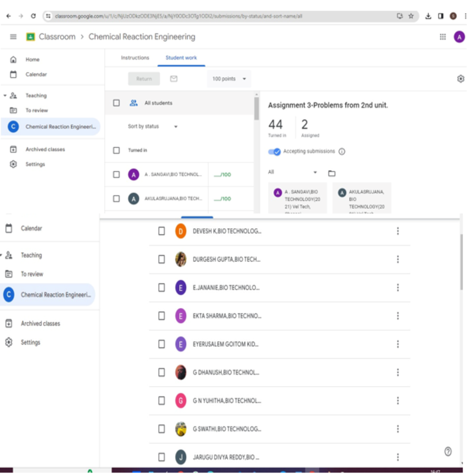476x476 pixels.
Task: Open the 100 points dropdown
Action: tap(229, 79)
